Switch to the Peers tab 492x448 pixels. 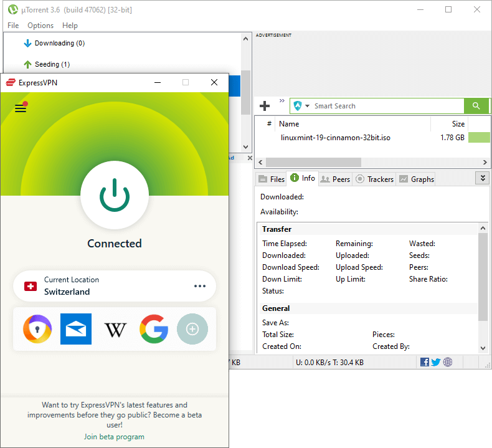click(335, 179)
